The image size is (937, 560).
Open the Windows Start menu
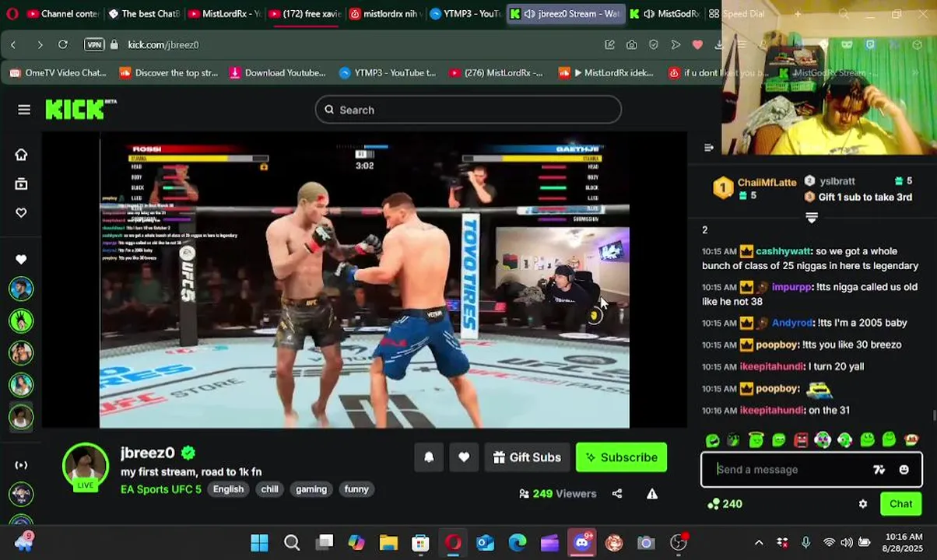pyautogui.click(x=259, y=543)
